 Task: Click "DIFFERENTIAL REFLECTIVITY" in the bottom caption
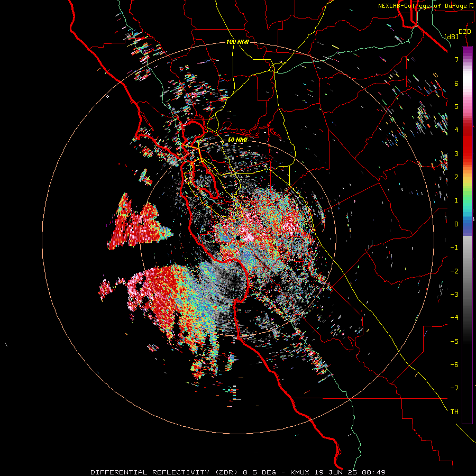[x=150, y=472]
